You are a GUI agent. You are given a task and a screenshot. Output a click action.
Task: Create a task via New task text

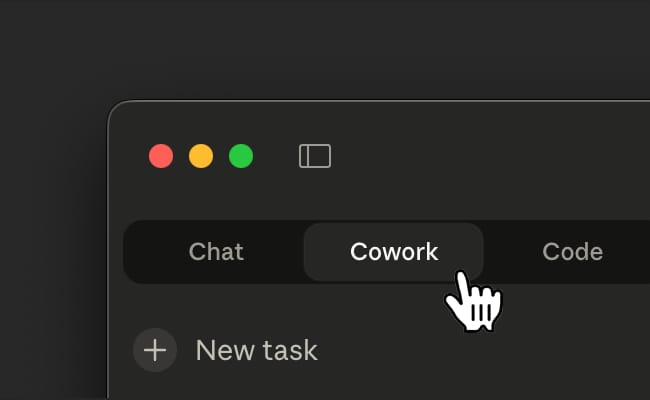(257, 351)
